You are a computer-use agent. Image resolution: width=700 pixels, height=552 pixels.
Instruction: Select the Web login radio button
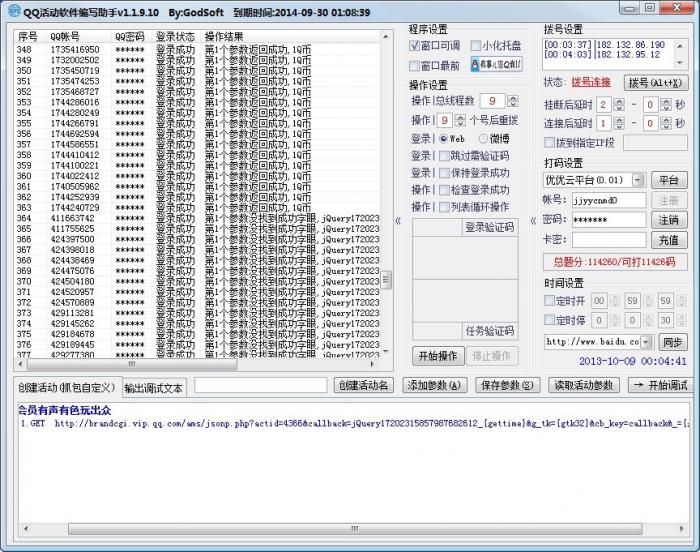[x=443, y=139]
